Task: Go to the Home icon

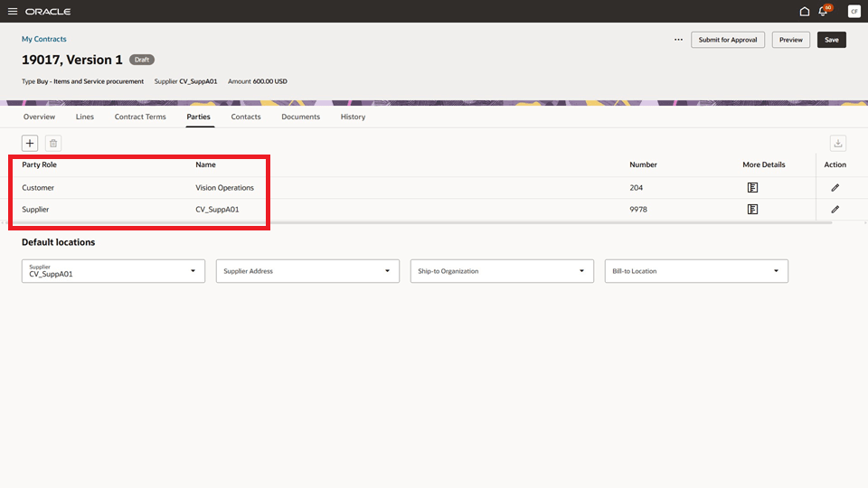Action: [x=805, y=11]
